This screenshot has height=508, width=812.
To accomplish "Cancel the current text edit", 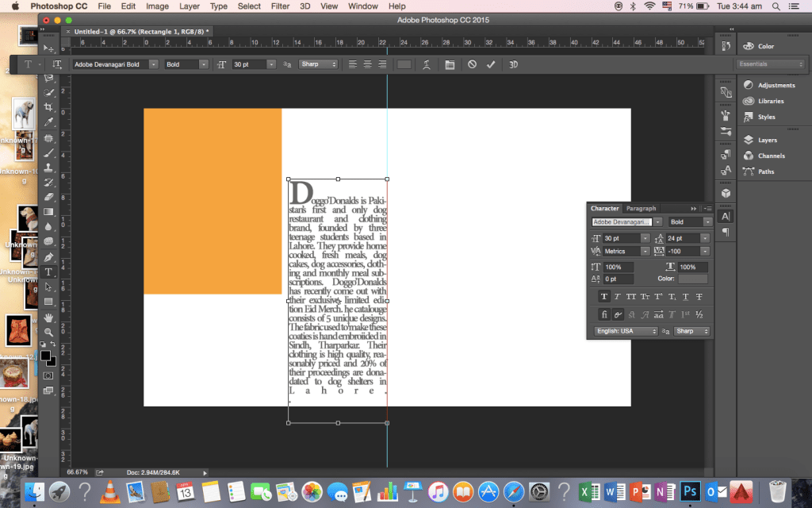I will pos(472,64).
